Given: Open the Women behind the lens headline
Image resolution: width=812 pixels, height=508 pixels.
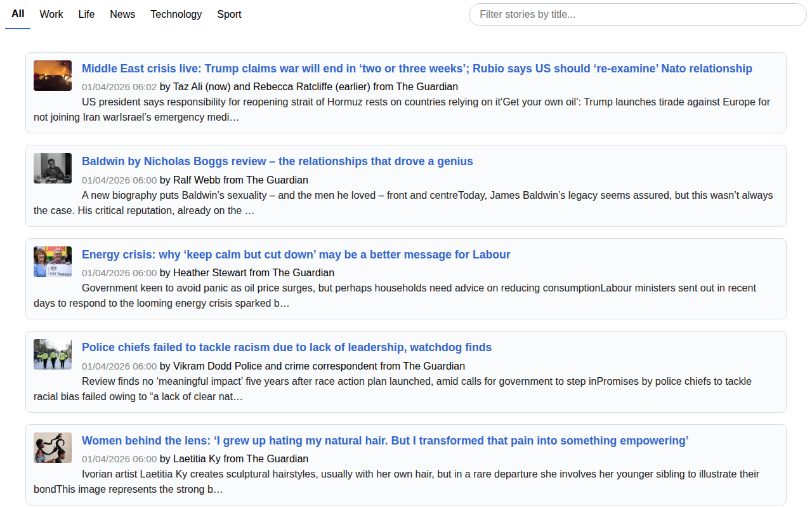Looking at the screenshot, I should click(x=385, y=441).
